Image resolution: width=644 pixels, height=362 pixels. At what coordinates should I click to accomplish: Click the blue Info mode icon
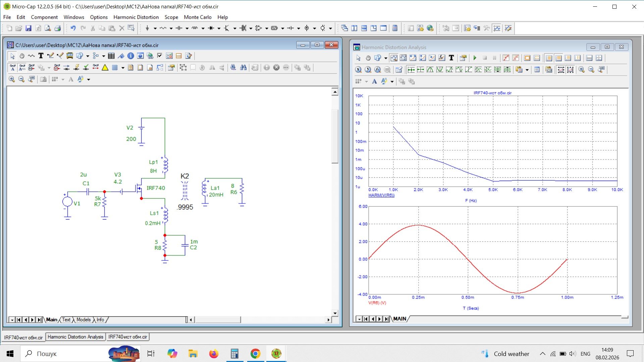pyautogui.click(x=130, y=56)
